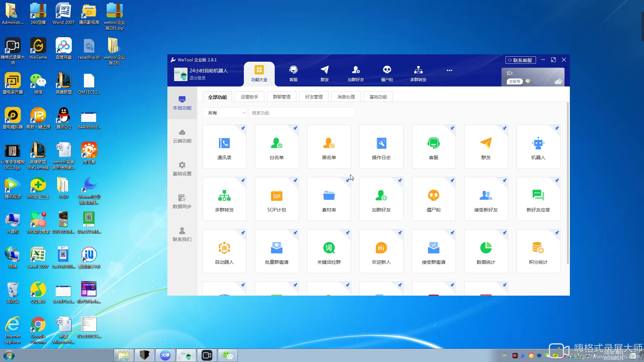Open the 黑名单 blacklist feature
Image resolution: width=644 pixels, height=362 pixels.
point(329,146)
